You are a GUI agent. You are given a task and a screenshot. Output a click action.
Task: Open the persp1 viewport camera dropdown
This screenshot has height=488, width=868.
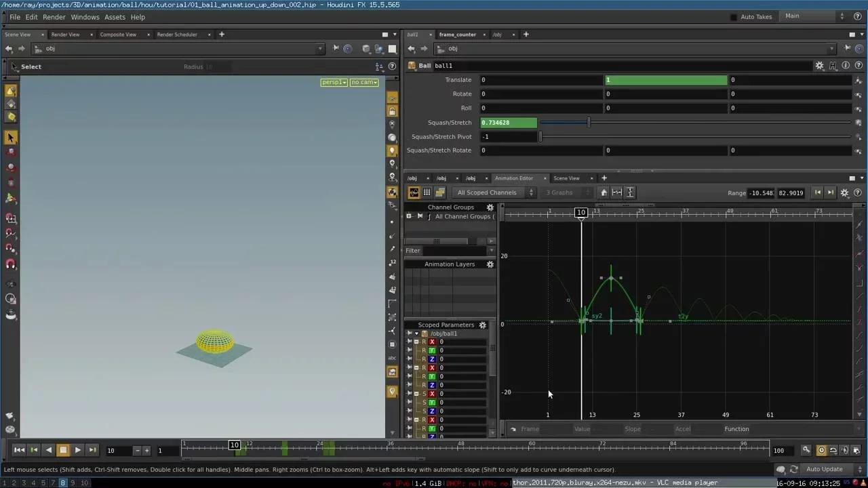(x=334, y=82)
